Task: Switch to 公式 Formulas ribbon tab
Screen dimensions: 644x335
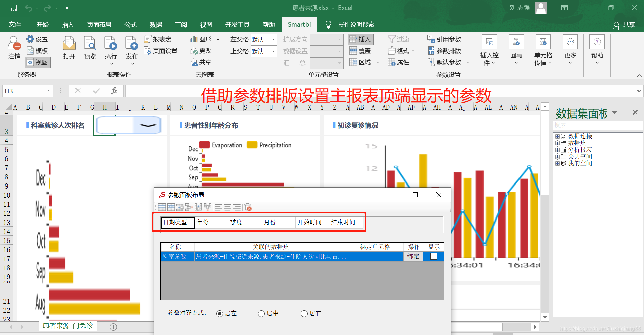Action: (x=131, y=25)
